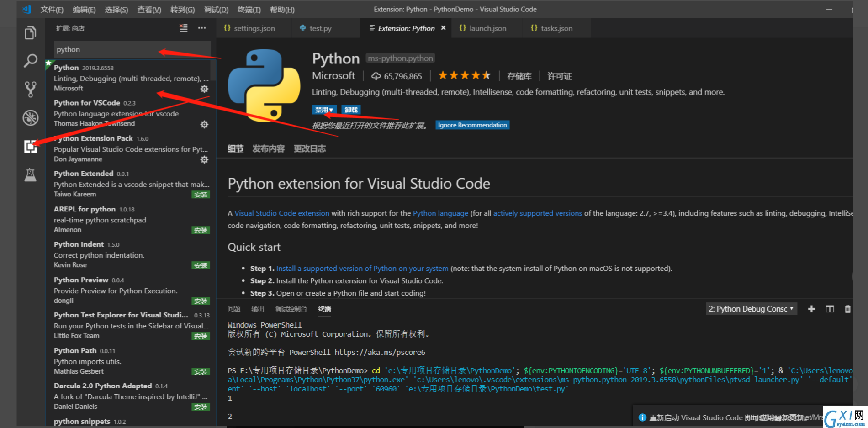This screenshot has height=428, width=868.
Task: Install the Python Path extension
Action: pyautogui.click(x=201, y=372)
